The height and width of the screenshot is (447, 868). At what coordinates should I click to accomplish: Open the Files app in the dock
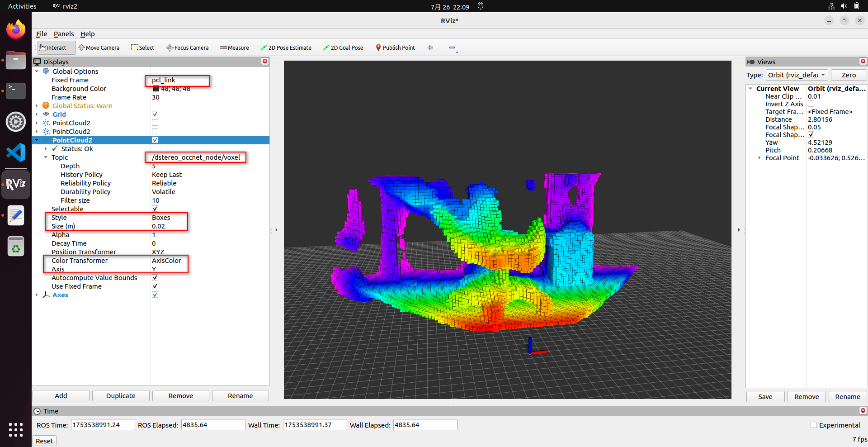[x=16, y=60]
